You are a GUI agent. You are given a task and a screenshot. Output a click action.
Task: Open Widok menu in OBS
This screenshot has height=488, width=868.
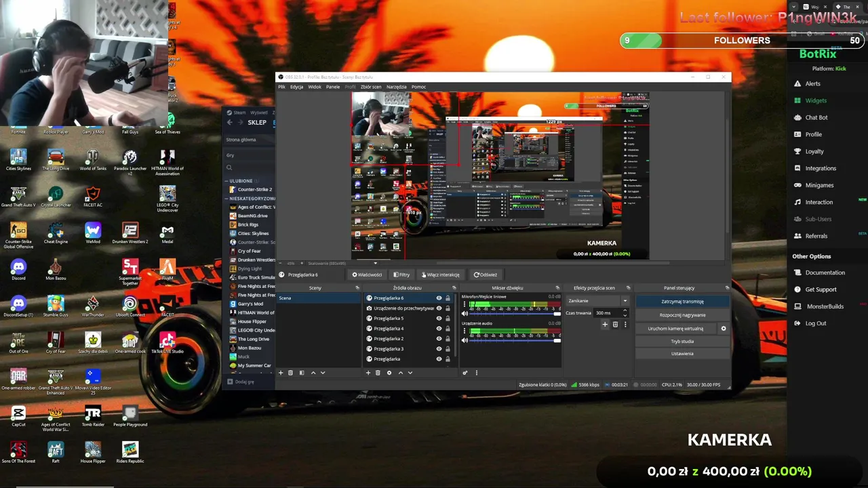point(315,87)
